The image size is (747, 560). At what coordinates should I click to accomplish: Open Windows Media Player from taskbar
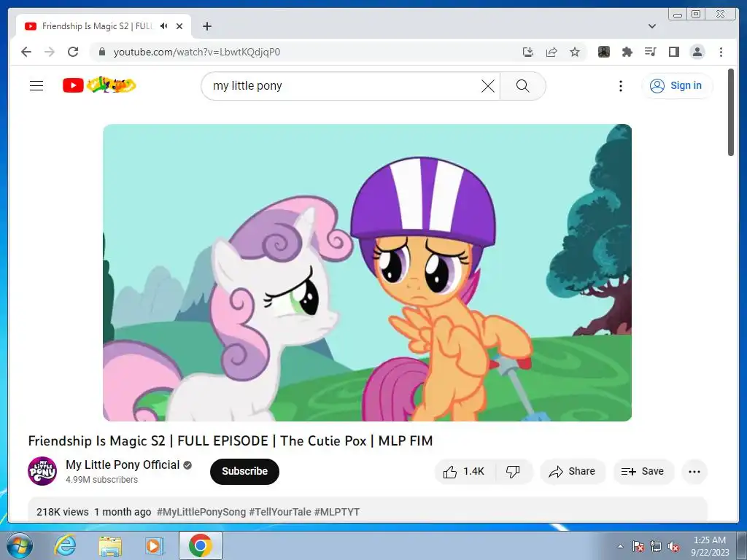coord(155,545)
